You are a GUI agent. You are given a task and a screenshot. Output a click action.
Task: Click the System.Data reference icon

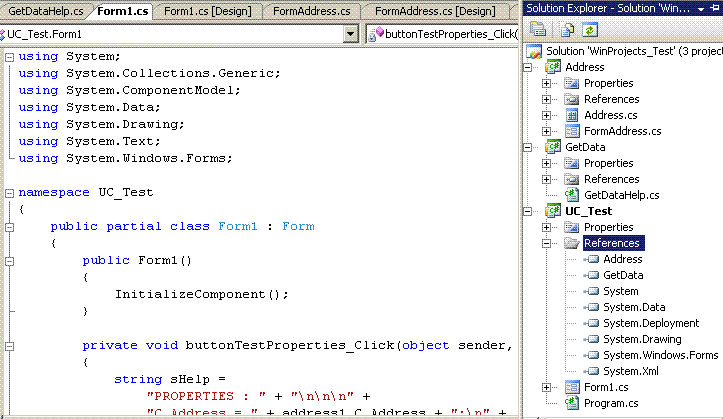(x=592, y=307)
